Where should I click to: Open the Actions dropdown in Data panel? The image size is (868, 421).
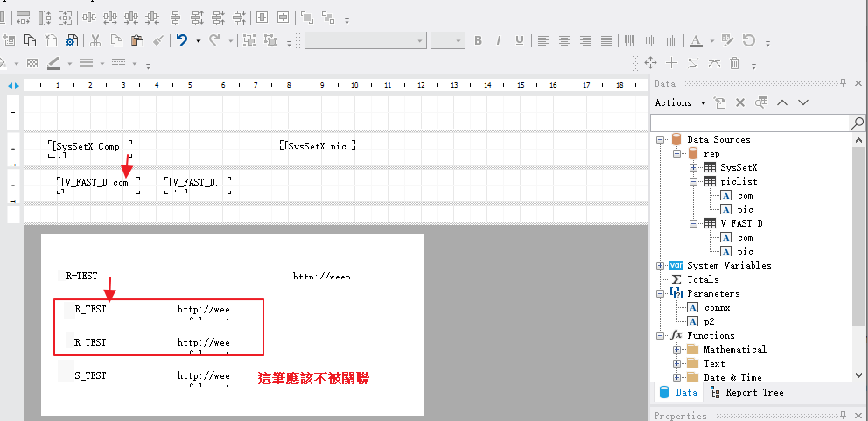tap(681, 102)
